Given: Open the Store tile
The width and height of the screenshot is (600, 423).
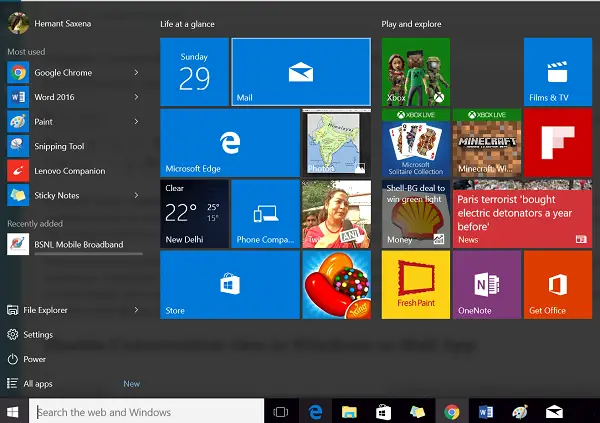Looking at the screenshot, I should tap(230, 285).
